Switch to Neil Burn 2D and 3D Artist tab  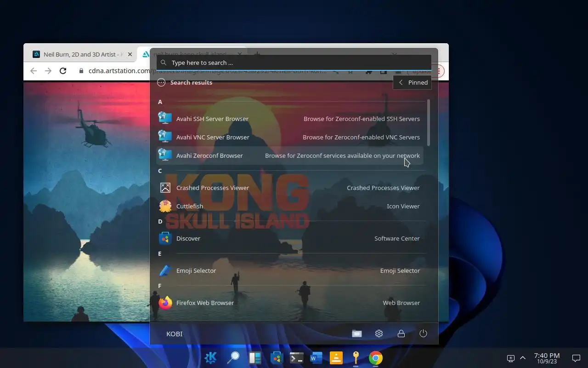[82, 54]
